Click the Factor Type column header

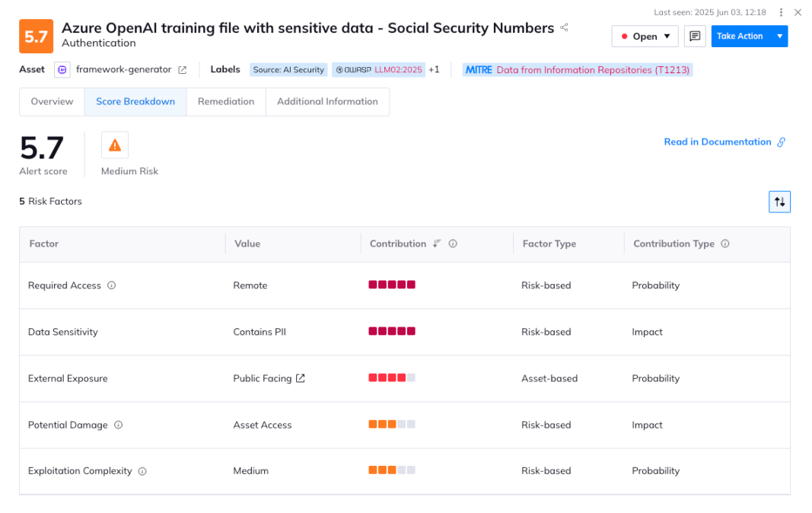549,244
